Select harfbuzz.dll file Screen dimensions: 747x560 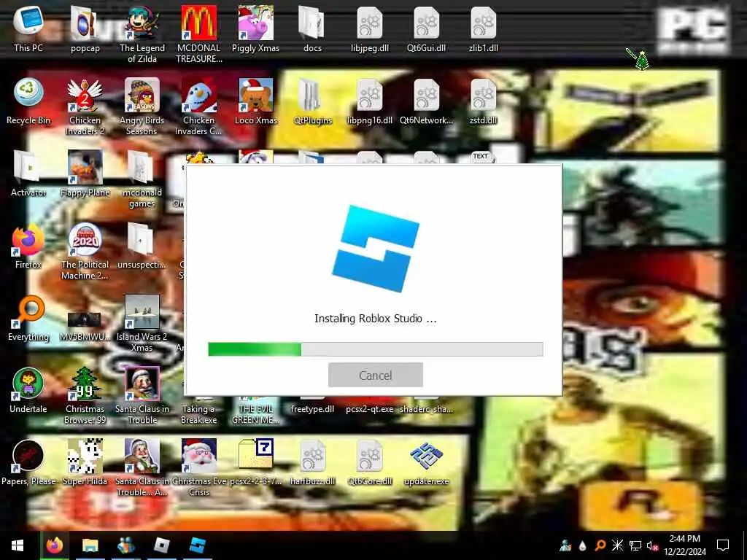pyautogui.click(x=312, y=463)
